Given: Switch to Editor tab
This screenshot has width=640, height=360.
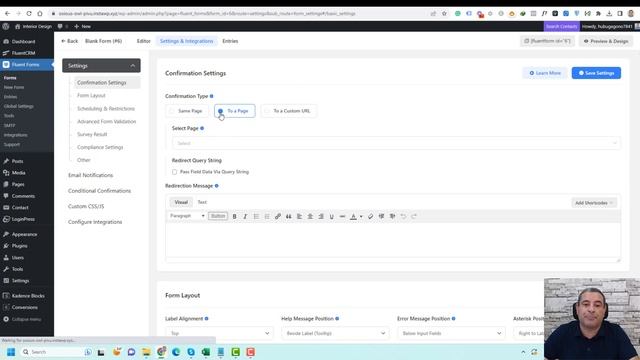Looking at the screenshot, I should [143, 41].
